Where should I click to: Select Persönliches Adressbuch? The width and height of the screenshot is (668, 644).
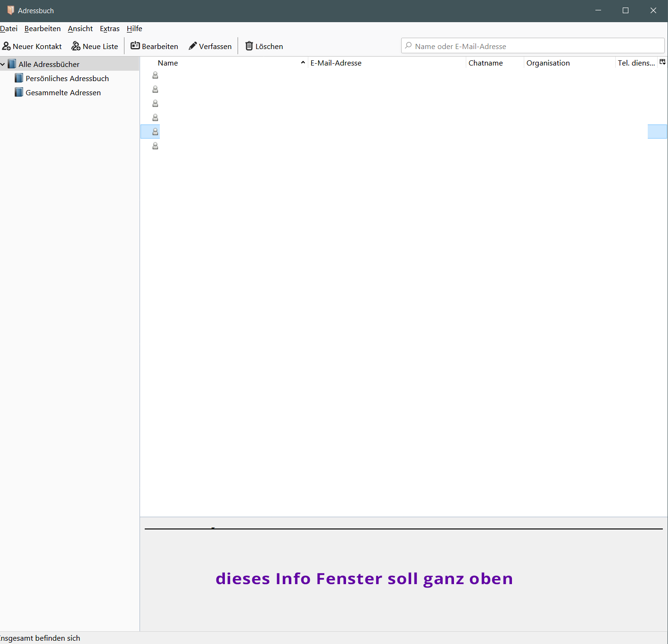point(67,78)
